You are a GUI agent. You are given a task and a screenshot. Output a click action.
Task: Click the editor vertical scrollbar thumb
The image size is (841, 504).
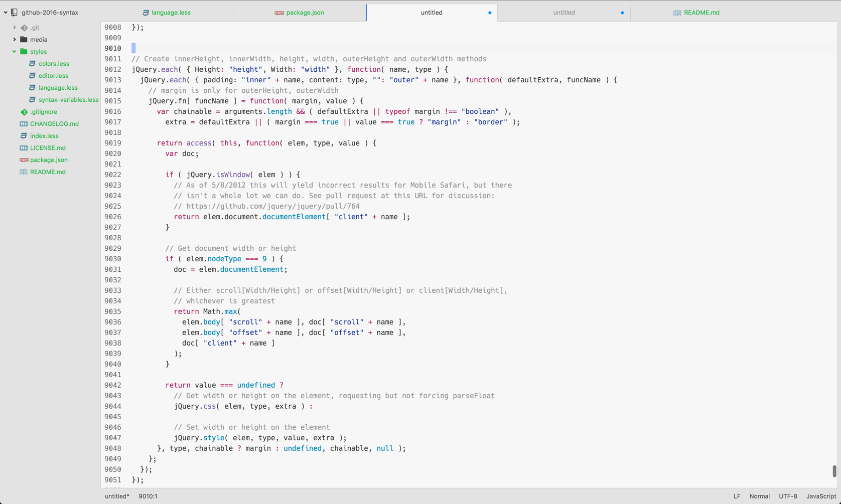(x=834, y=471)
